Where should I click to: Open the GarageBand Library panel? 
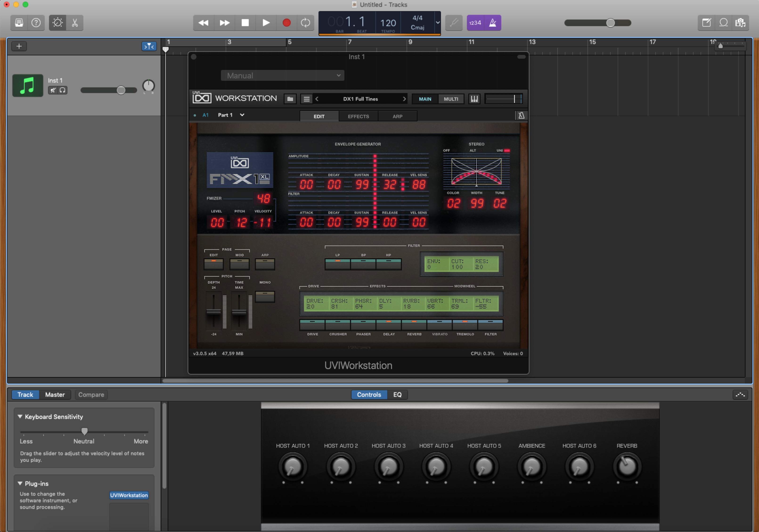(x=19, y=23)
